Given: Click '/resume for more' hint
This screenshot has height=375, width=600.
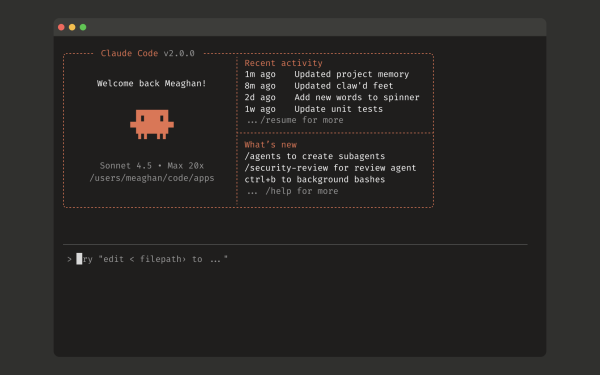Looking at the screenshot, I should [x=302, y=120].
